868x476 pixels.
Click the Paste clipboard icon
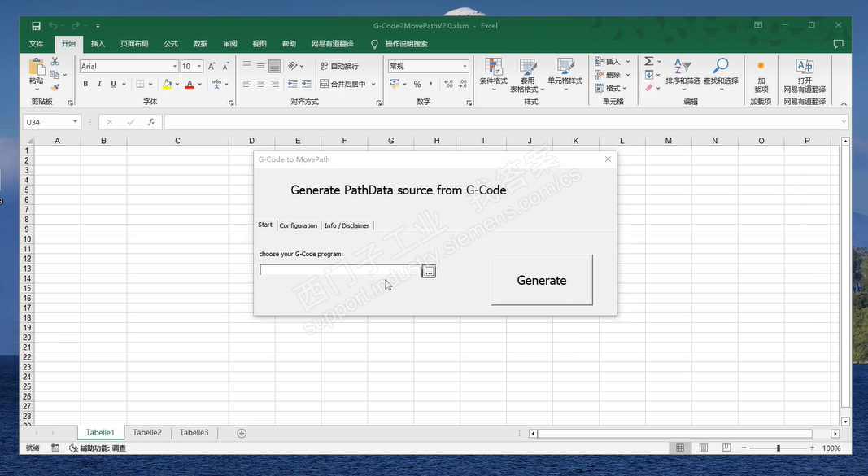coord(37,67)
